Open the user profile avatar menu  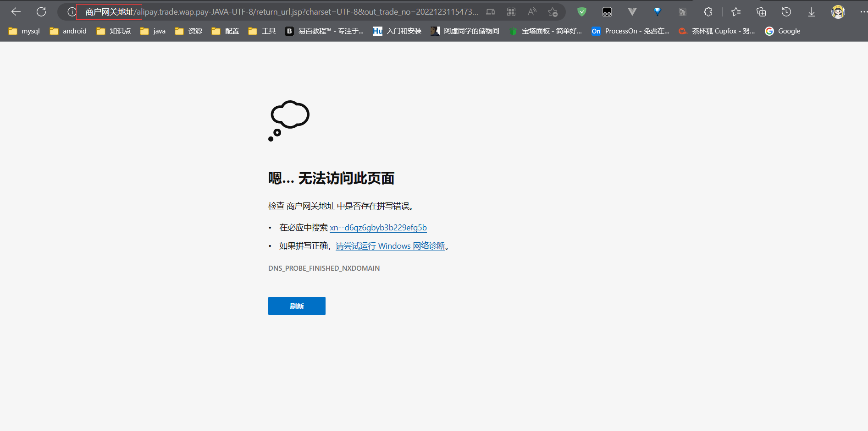[x=838, y=12]
